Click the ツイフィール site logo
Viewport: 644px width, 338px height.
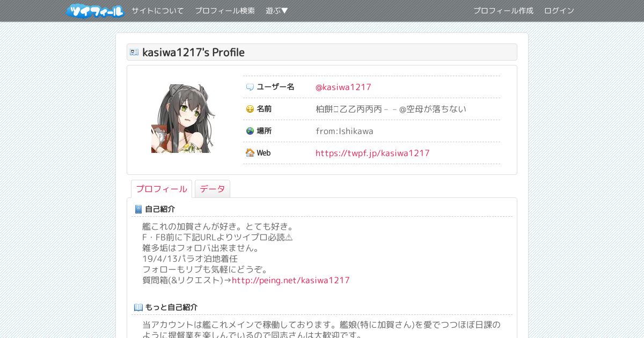click(x=95, y=11)
